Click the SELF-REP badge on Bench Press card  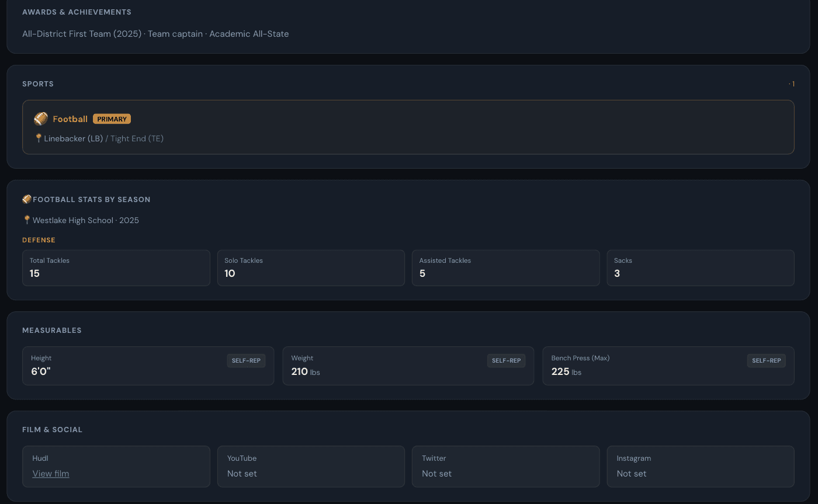(x=766, y=361)
